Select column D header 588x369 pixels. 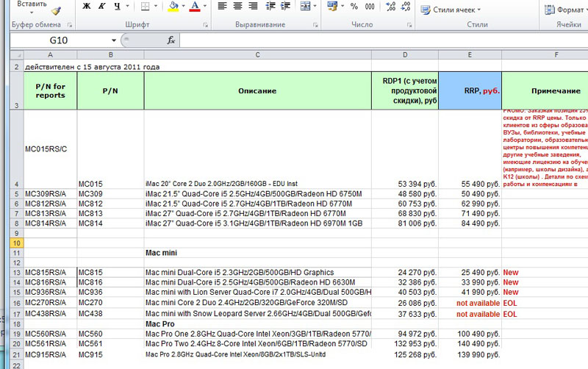(405, 55)
